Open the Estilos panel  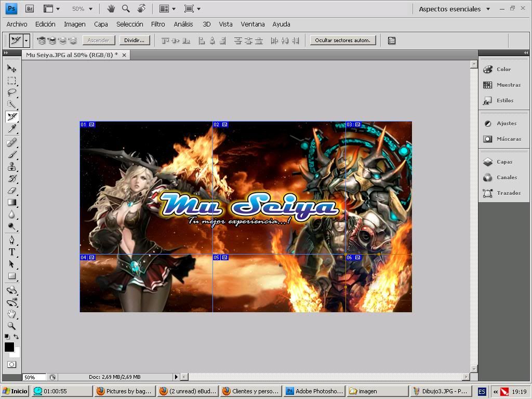[503, 100]
